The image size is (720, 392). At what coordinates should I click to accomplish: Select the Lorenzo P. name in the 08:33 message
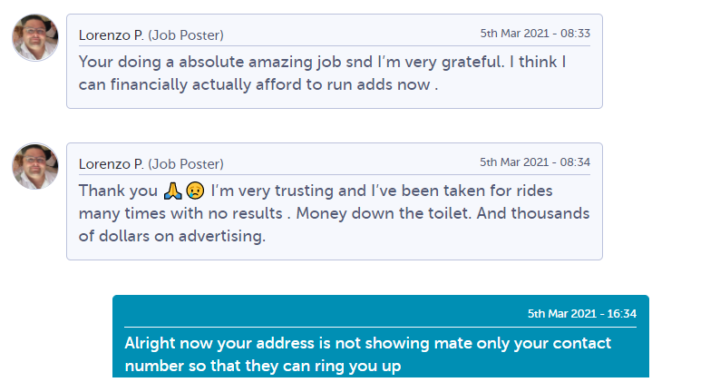(111, 35)
